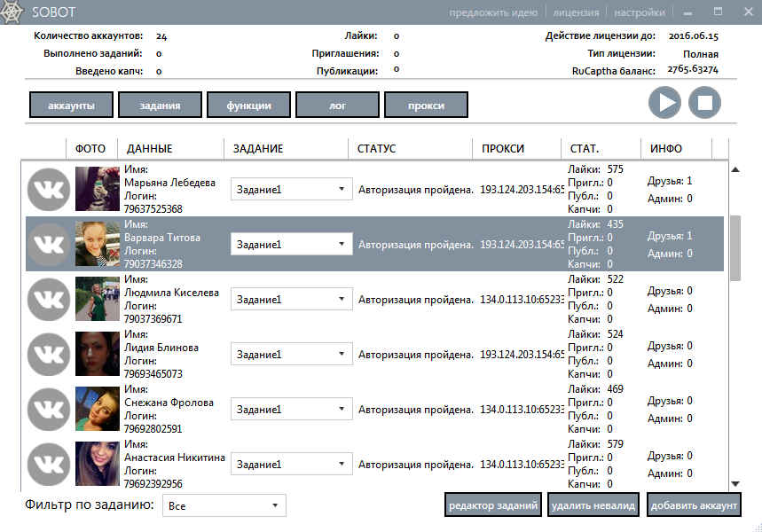Click VK icon beside Анастасия Никитина
Viewport: 762px width, 532px height.
click(x=49, y=464)
